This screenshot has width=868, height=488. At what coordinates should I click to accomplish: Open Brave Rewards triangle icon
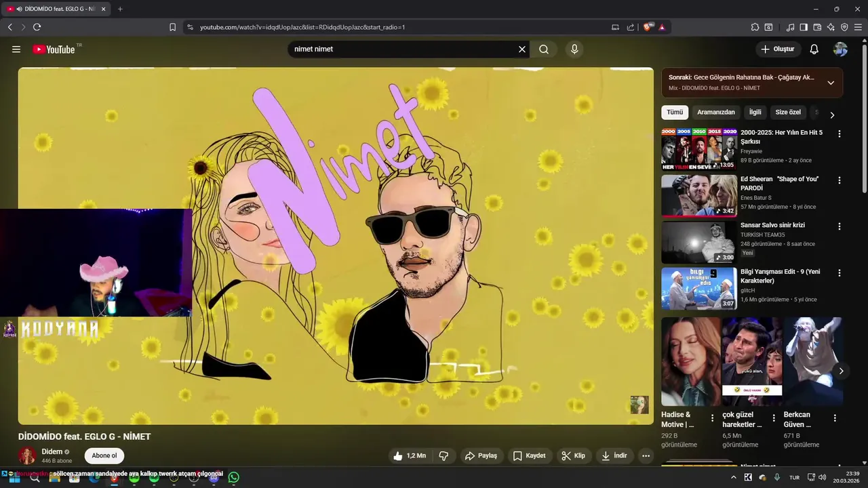662,27
